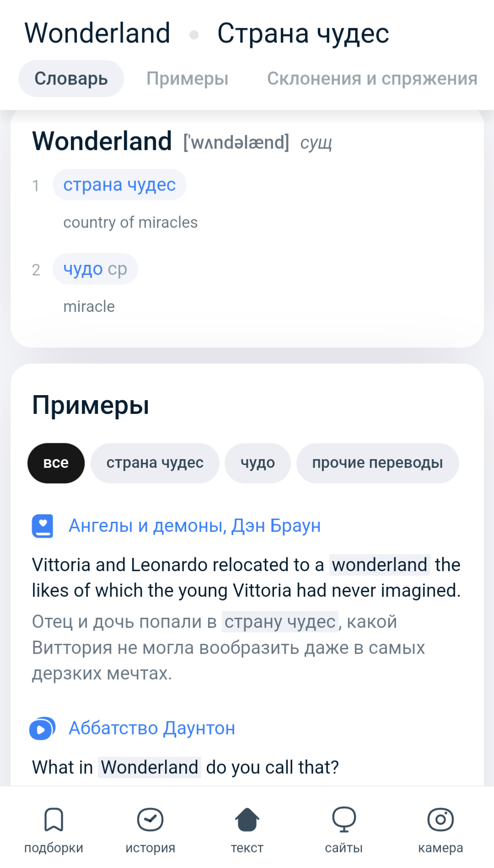Screen dimensions: 494x868
Task: Open the Ангелы и демоны, Дэн Браун source
Action: [x=194, y=526]
